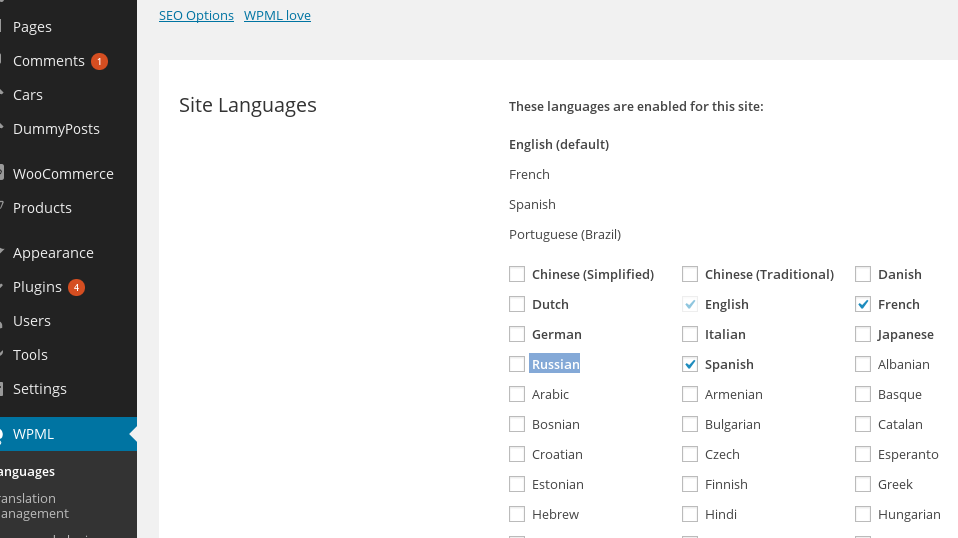Screen dimensions: 958x538
Task: Click 'French' in the enabled languages list
Action: point(529,175)
